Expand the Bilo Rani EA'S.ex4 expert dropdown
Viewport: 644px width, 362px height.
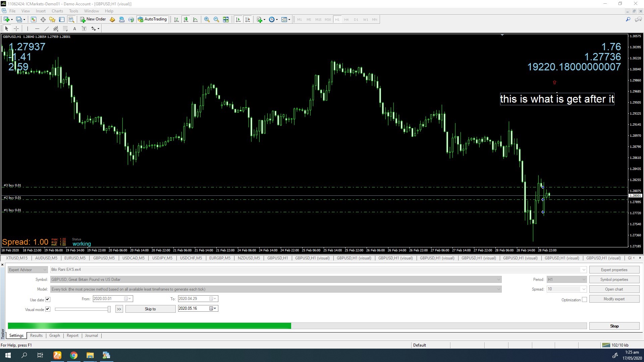coord(584,269)
